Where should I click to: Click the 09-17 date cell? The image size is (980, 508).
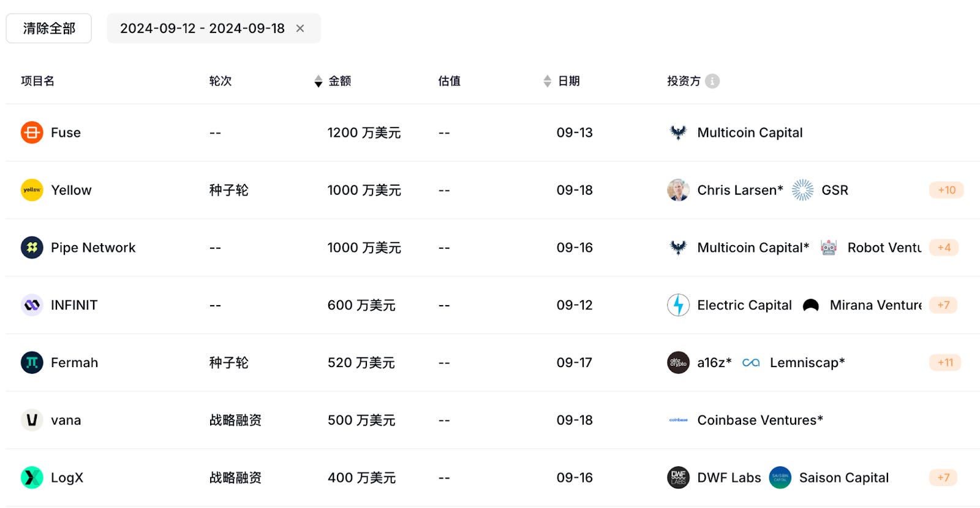coord(575,363)
